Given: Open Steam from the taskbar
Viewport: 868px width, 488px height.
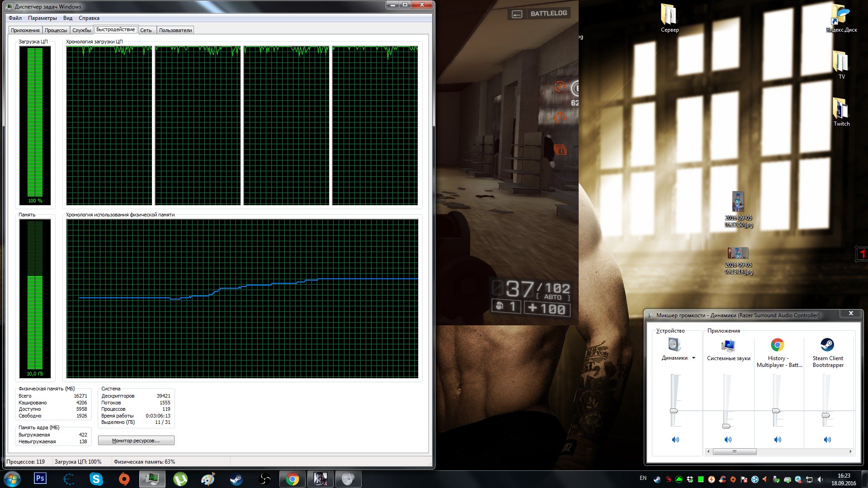Looking at the screenshot, I should (236, 479).
